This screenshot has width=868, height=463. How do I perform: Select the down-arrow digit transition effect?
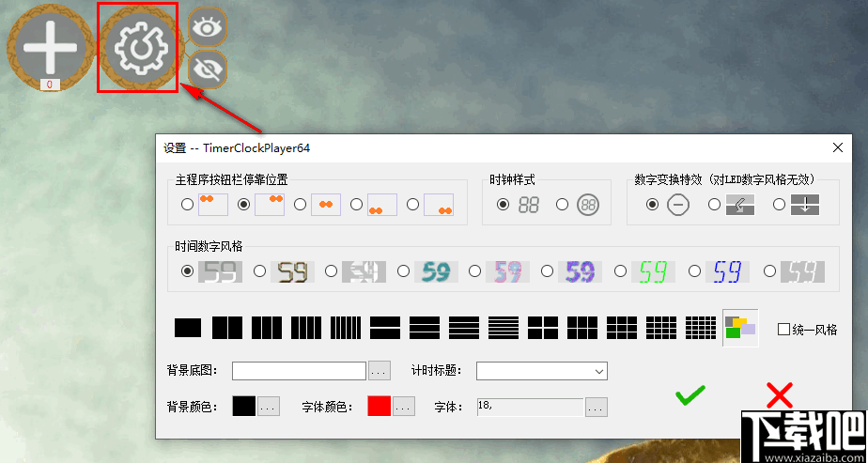[x=779, y=205]
